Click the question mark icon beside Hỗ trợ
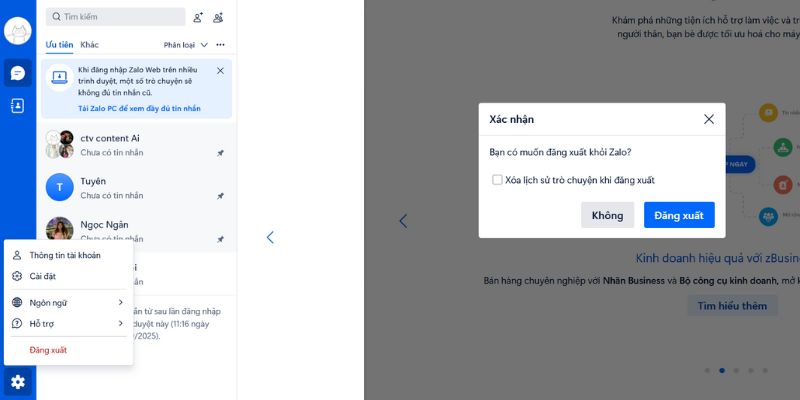800x400 pixels. click(17, 323)
